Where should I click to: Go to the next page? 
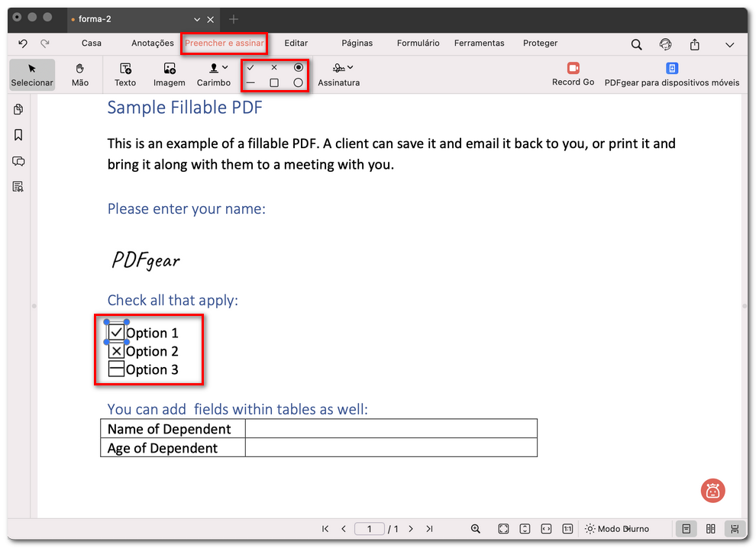click(411, 529)
